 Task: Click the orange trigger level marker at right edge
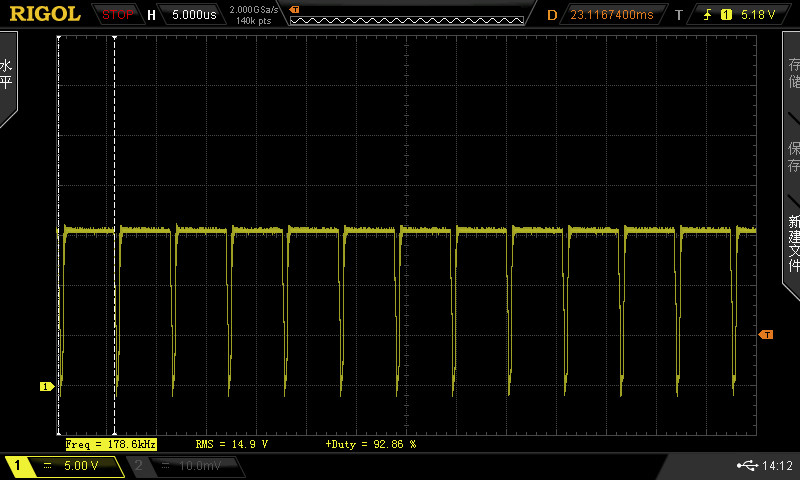766,335
